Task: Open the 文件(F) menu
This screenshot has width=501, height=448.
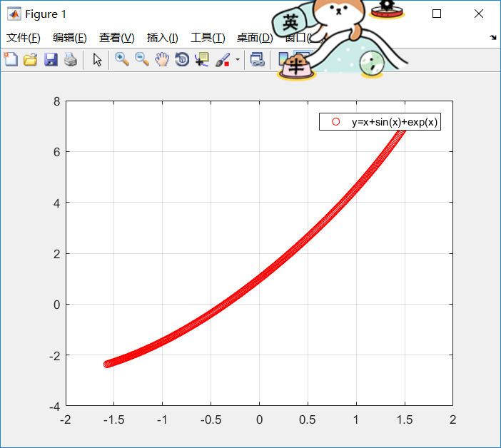Action: click(x=24, y=38)
